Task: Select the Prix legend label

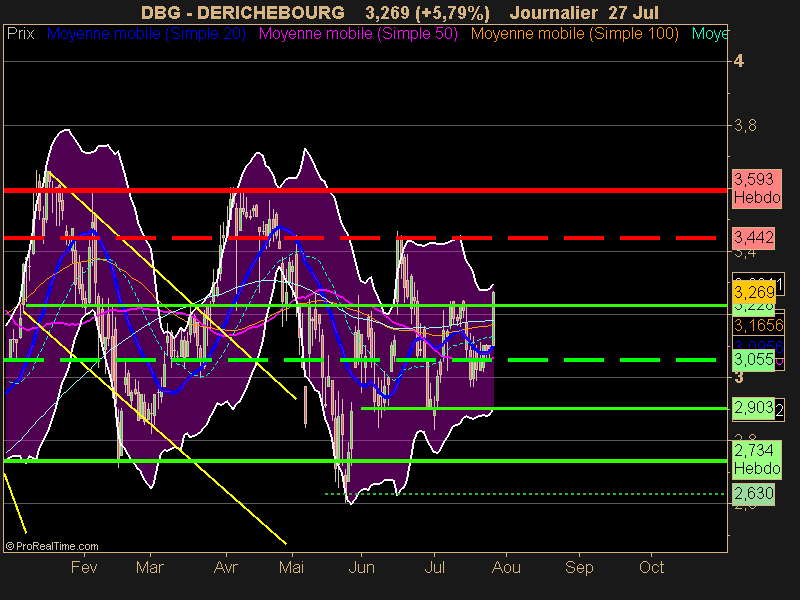Action: 20,34
